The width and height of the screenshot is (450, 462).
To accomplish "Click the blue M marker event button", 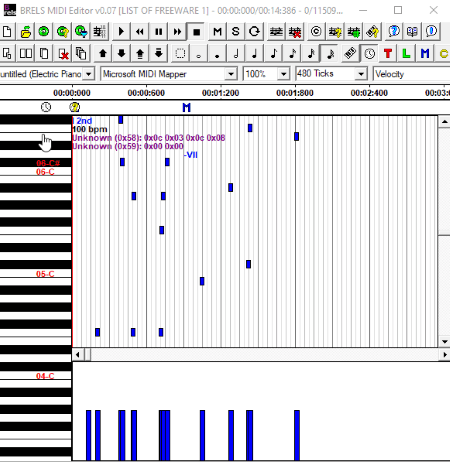I will point(425,53).
